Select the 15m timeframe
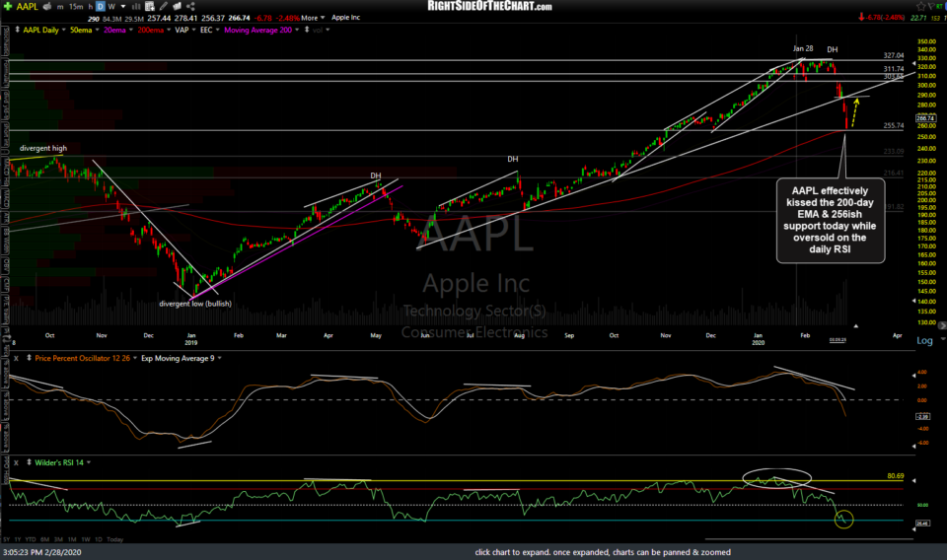The height and width of the screenshot is (560, 947). (76, 7)
